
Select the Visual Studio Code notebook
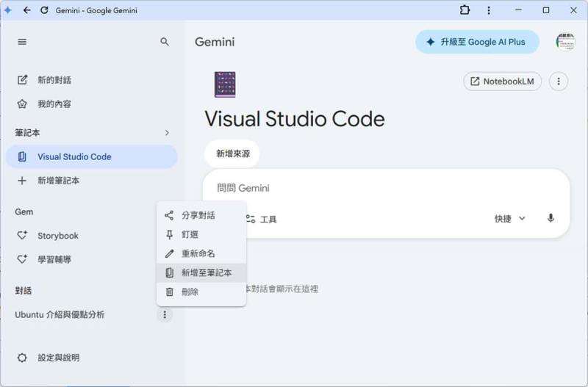(x=91, y=156)
